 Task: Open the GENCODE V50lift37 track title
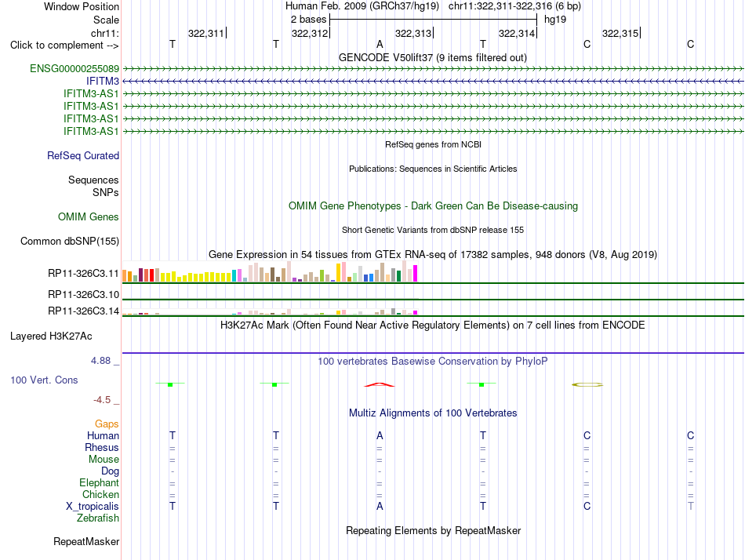coord(432,57)
